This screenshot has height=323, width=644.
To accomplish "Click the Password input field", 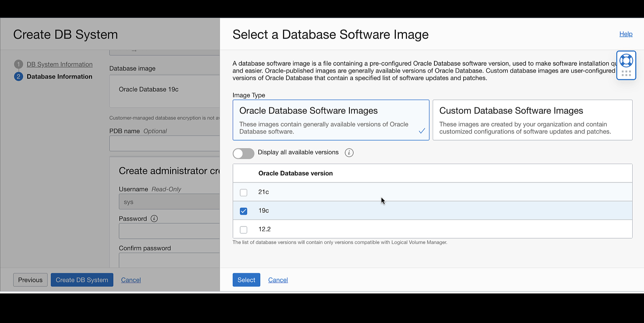I will pos(169,231).
